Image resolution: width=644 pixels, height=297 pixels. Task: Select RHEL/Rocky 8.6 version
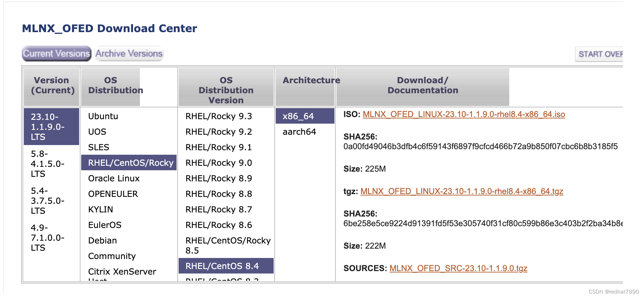pyautogui.click(x=226, y=225)
